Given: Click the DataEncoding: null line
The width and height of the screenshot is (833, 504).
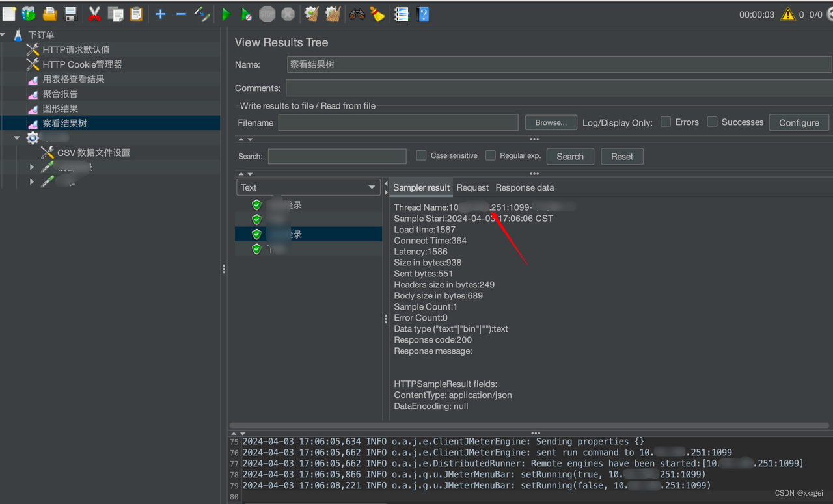Looking at the screenshot, I should [431, 406].
